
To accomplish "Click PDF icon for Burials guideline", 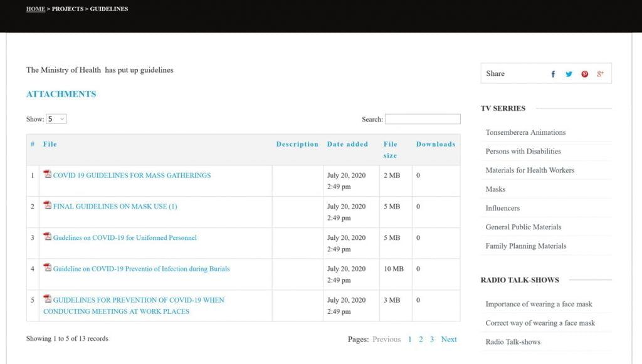I will (48, 268).
